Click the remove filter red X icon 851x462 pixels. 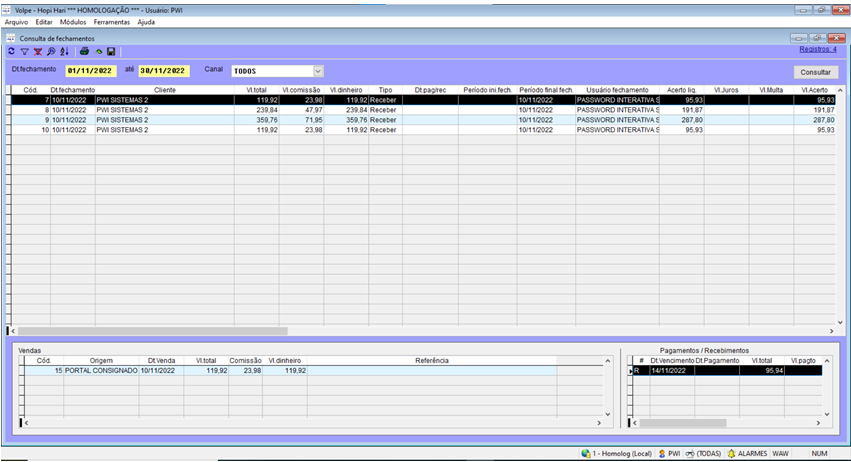[x=38, y=51]
